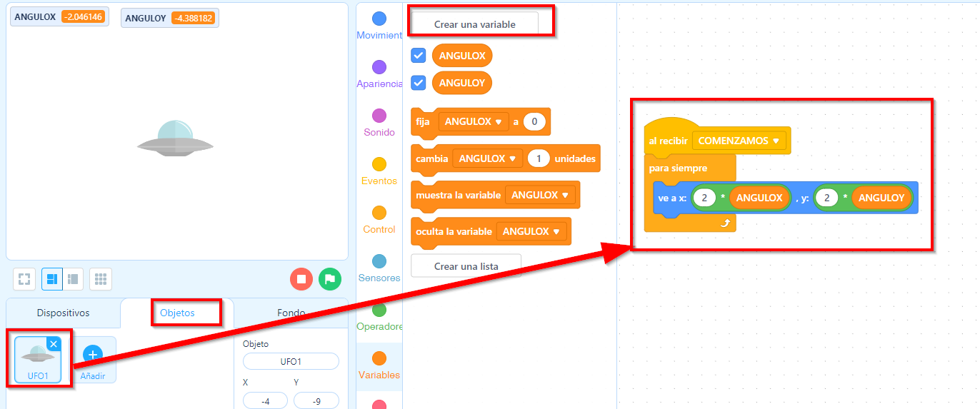Click the Y position field

316,401
